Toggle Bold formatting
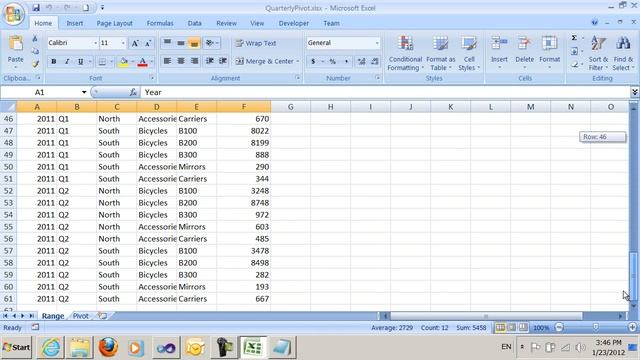This screenshot has width=640, height=360. pyautogui.click(x=53, y=62)
